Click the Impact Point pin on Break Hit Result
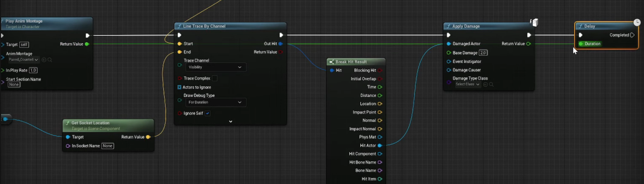 coord(380,112)
